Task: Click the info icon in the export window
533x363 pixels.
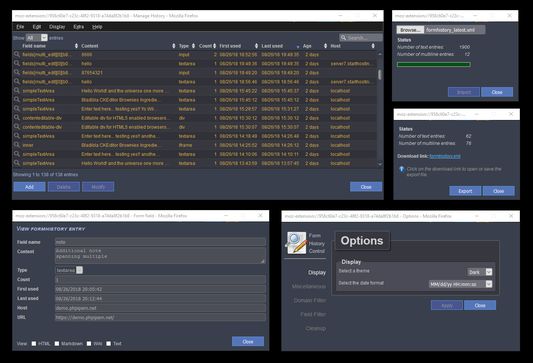Action: tap(401, 169)
